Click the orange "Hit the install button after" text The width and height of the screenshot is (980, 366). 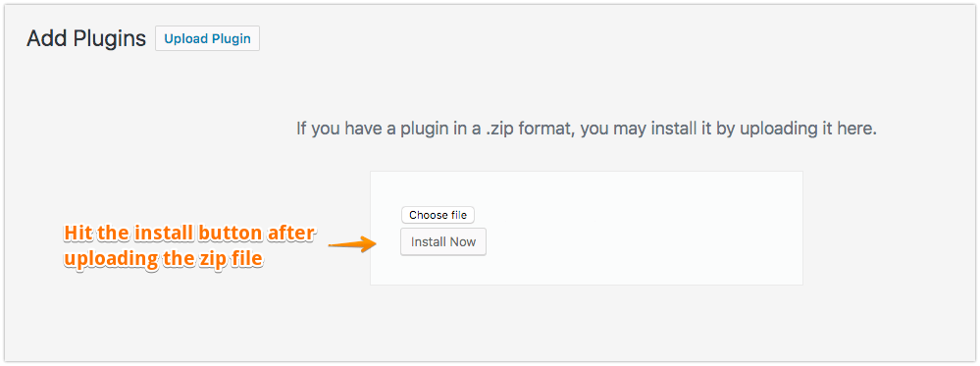[190, 233]
